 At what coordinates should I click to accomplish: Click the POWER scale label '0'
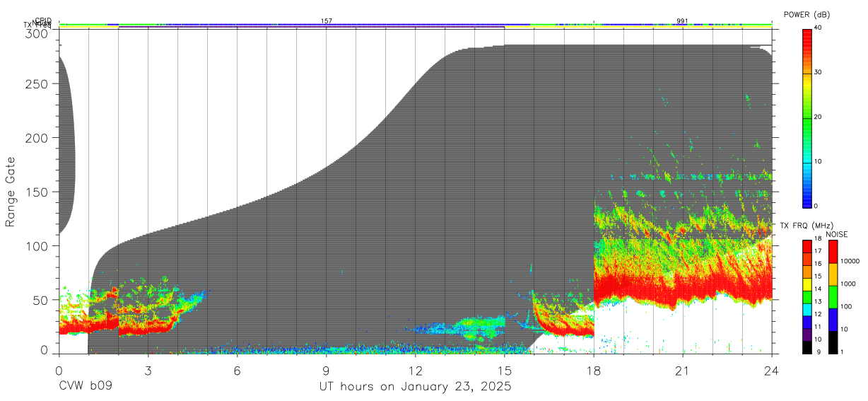tap(816, 206)
